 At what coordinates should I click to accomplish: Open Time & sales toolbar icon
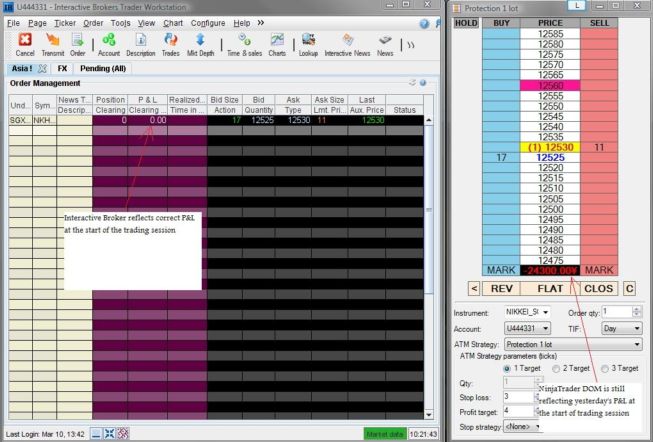(244, 45)
